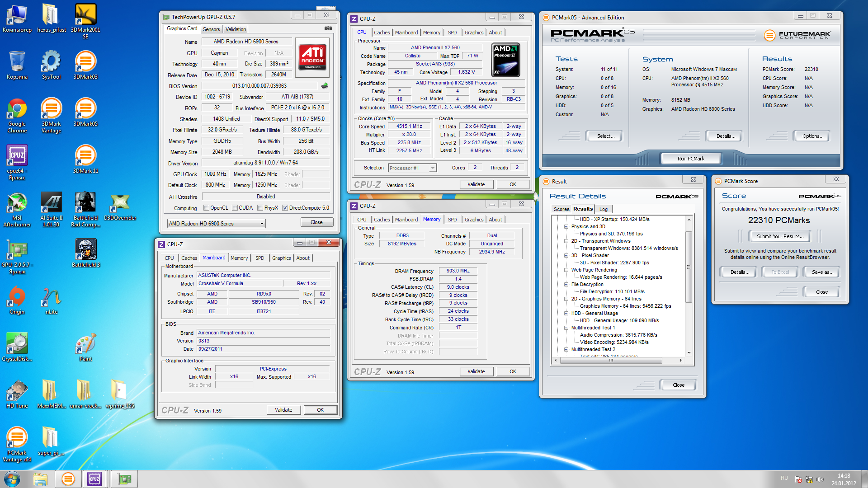The image size is (868, 488).
Task: Launch SysTool desktop shortcut
Action: (51, 65)
